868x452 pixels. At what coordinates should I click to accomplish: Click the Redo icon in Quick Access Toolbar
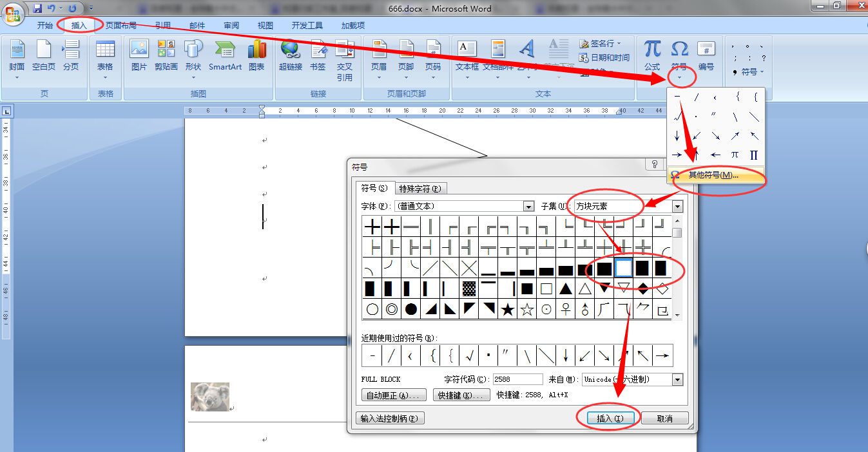click(72, 8)
